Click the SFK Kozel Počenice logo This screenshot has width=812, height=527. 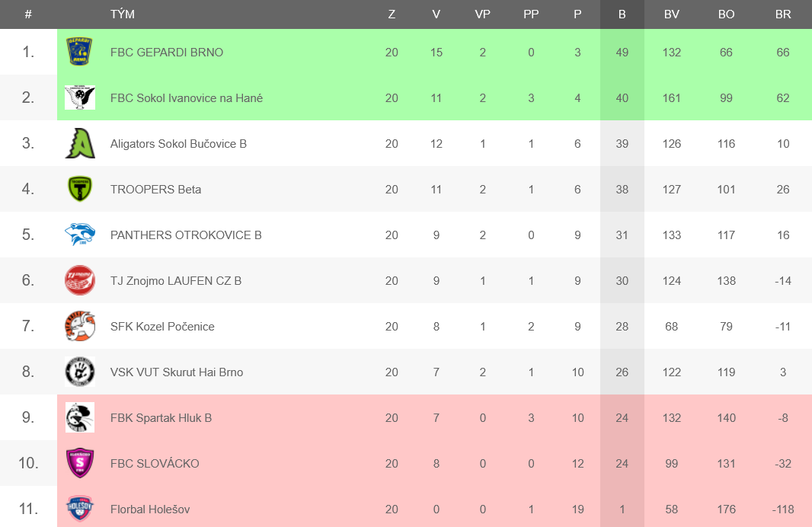(x=80, y=326)
